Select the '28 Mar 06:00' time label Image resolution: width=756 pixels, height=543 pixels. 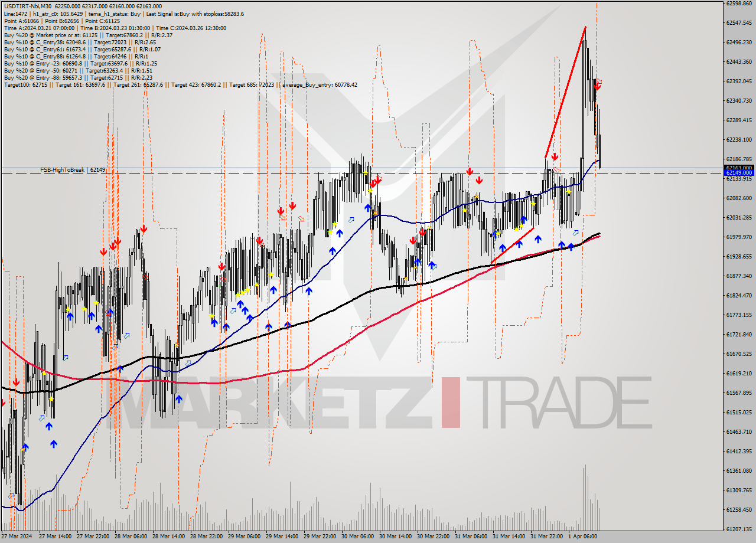[x=131, y=537]
